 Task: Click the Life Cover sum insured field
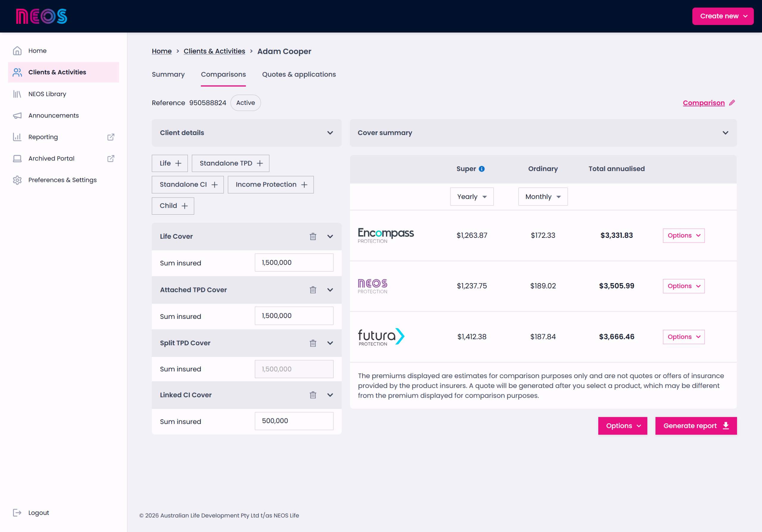coord(294,263)
